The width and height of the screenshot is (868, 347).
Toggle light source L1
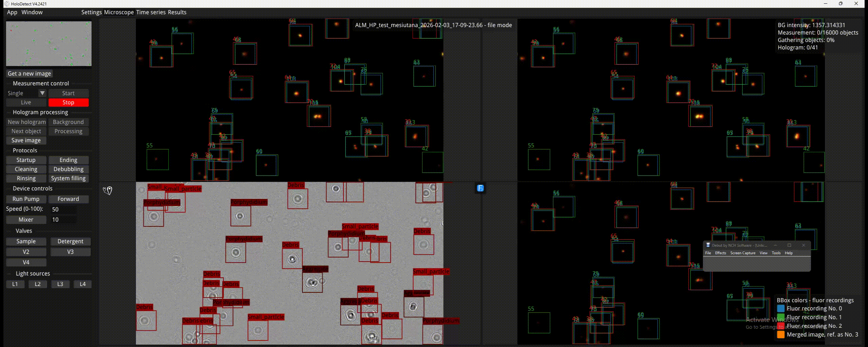click(x=15, y=284)
